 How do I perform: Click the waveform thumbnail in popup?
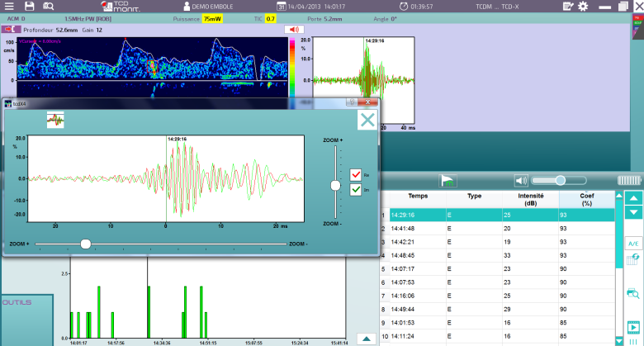pyautogui.click(x=55, y=120)
